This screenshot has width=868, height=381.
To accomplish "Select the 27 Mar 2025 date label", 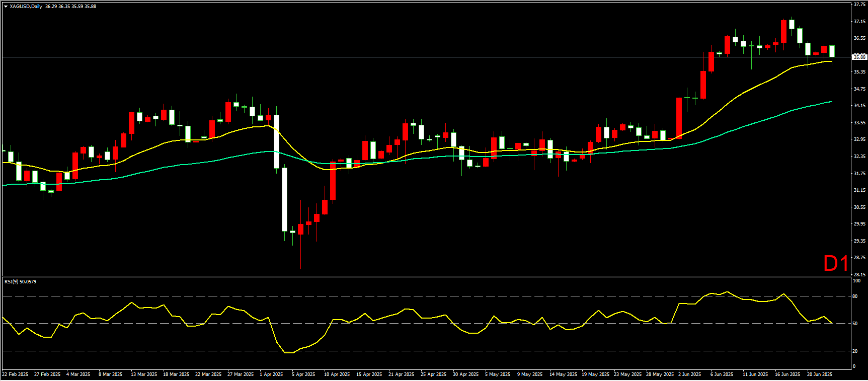I will [x=241, y=374].
